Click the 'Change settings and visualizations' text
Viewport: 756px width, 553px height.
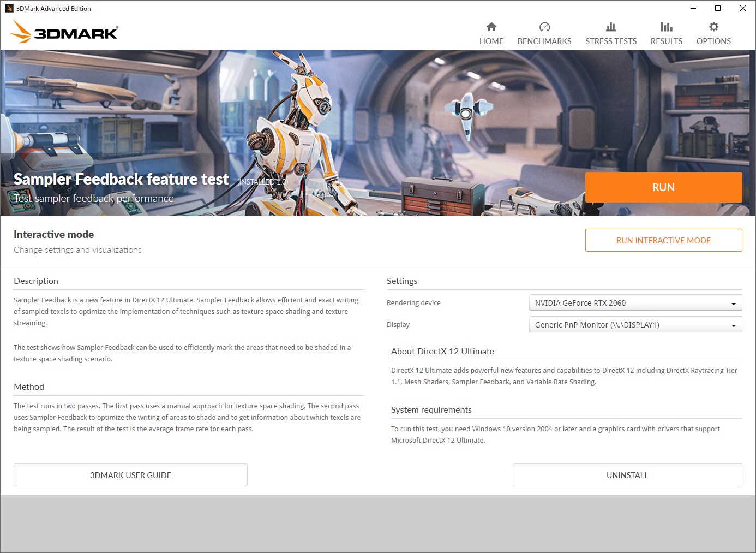click(x=77, y=250)
